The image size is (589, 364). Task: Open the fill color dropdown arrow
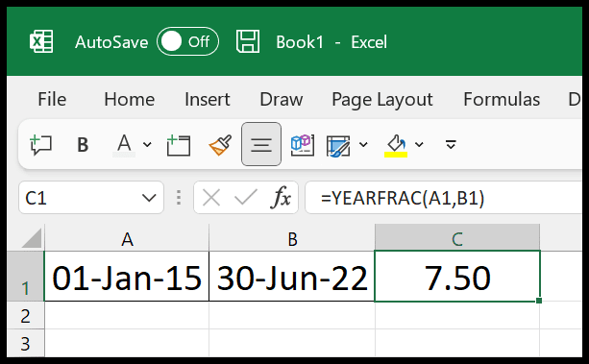click(419, 145)
